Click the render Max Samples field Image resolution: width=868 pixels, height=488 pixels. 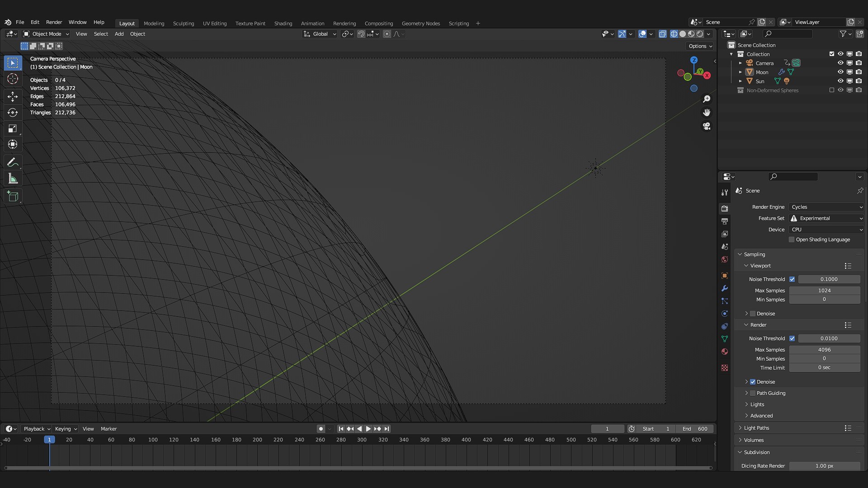coord(824,350)
